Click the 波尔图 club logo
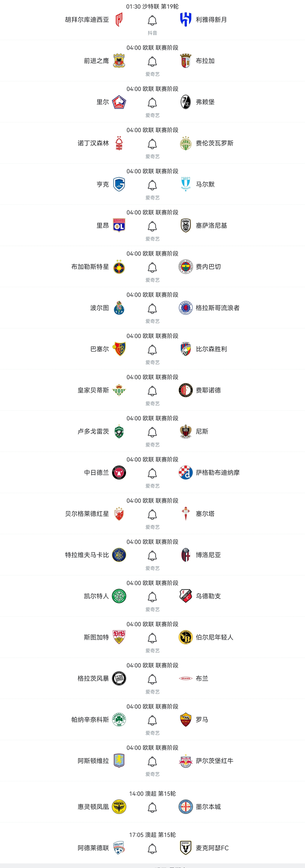Viewport: 305px width, 868px height. 119,308
